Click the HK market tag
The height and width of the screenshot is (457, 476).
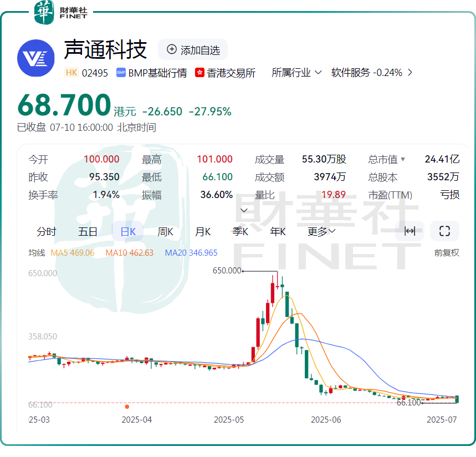tap(71, 73)
